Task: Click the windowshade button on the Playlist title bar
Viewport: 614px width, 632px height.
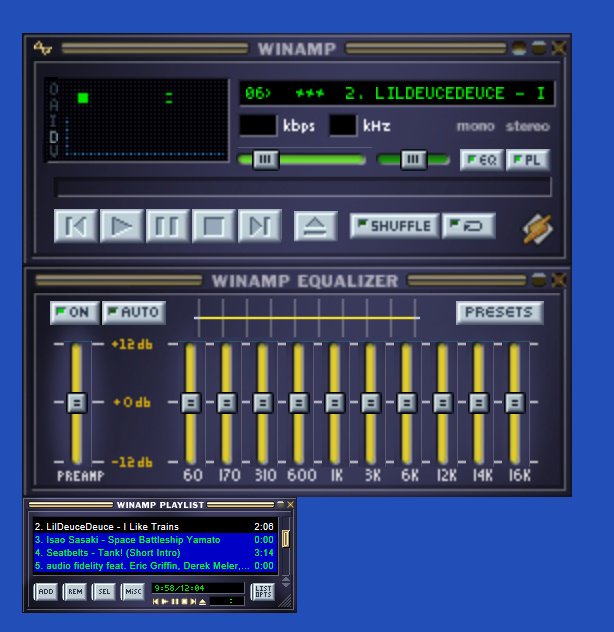Action: 281,504
